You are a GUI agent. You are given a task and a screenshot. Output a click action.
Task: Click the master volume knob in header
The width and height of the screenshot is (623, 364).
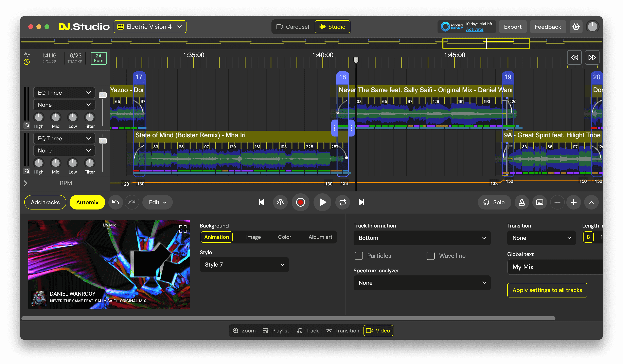(592, 27)
